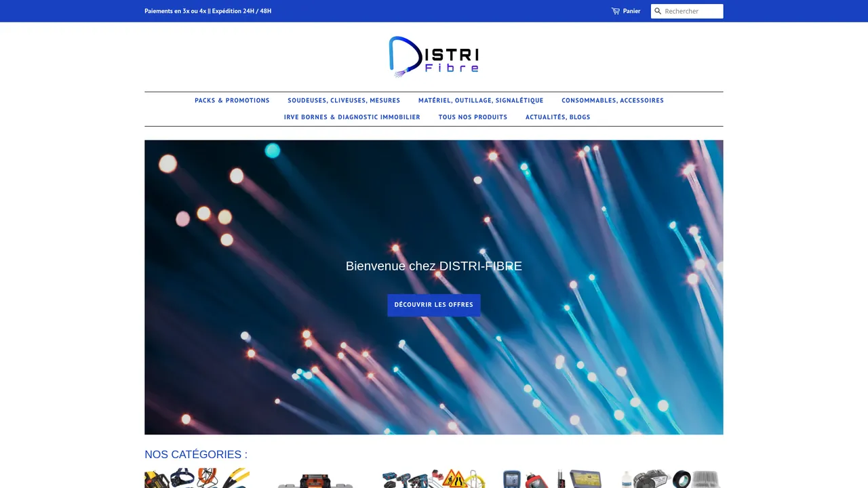Browse Tous nos produits

coord(473,117)
